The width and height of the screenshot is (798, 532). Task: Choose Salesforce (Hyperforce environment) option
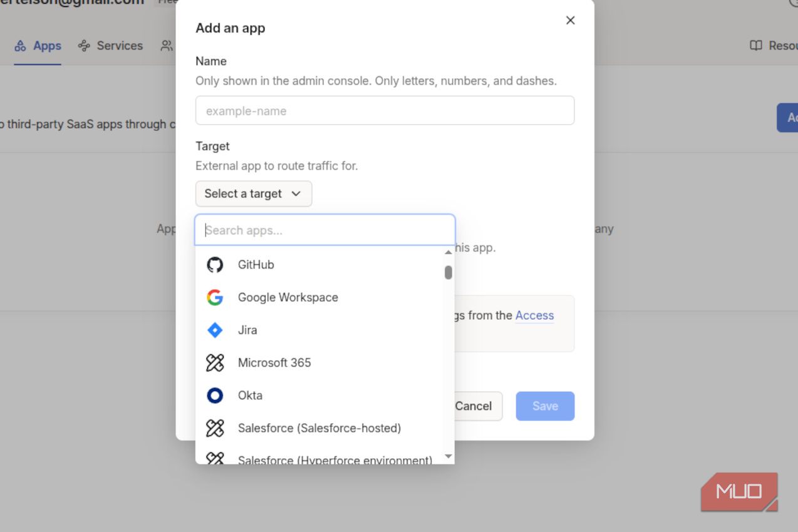[319, 457]
